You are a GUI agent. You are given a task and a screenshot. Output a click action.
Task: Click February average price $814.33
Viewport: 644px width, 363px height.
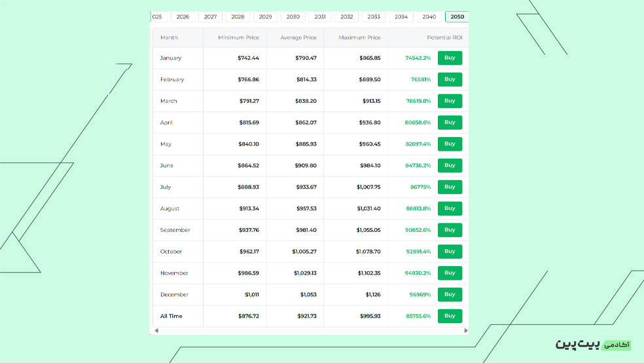pyautogui.click(x=306, y=79)
